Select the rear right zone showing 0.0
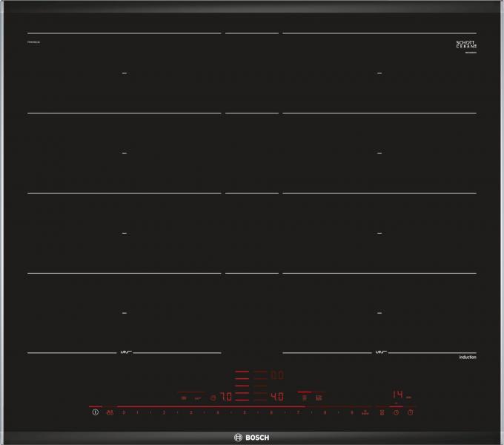The height and width of the screenshot is (445, 504). coord(277,375)
